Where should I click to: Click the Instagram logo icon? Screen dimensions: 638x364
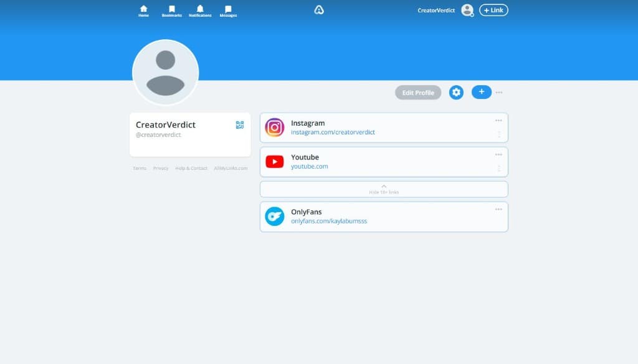coord(275,128)
